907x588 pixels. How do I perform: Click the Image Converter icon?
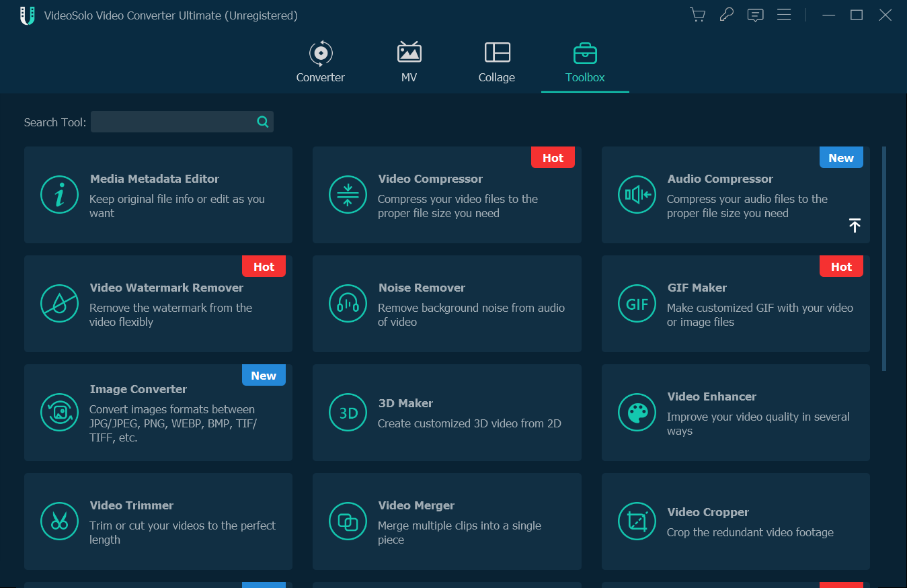coord(60,413)
